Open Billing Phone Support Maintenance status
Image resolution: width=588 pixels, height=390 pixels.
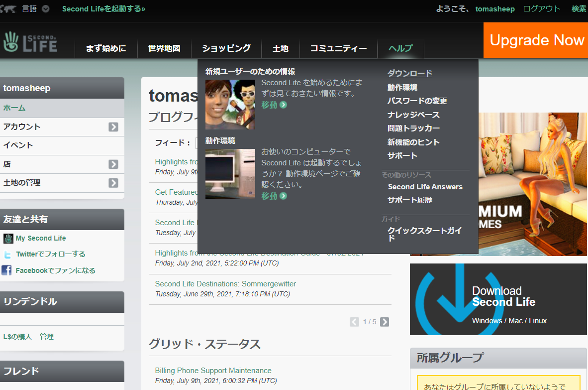point(213,371)
